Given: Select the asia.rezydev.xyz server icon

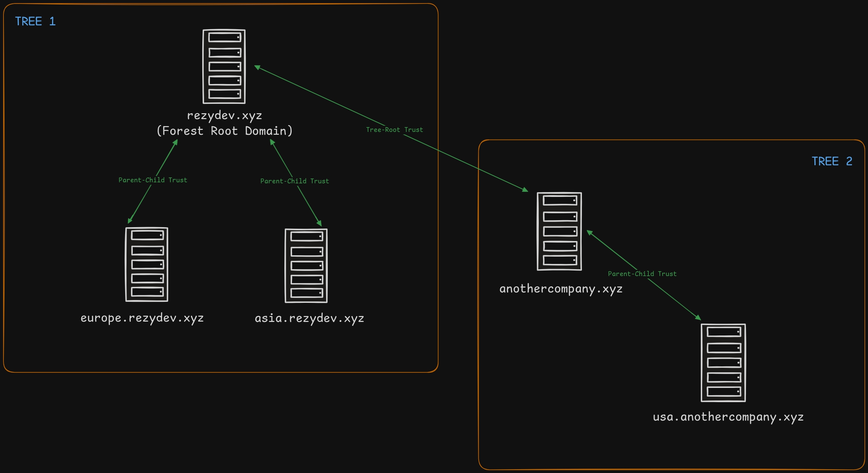Looking at the screenshot, I should click(306, 265).
